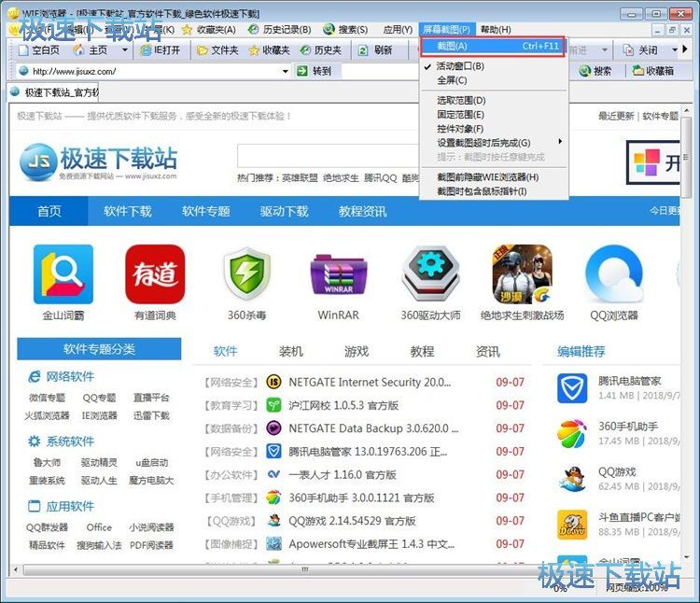Expand the toolbar overflow arrow
The width and height of the screenshot is (700, 603).
click(x=685, y=49)
